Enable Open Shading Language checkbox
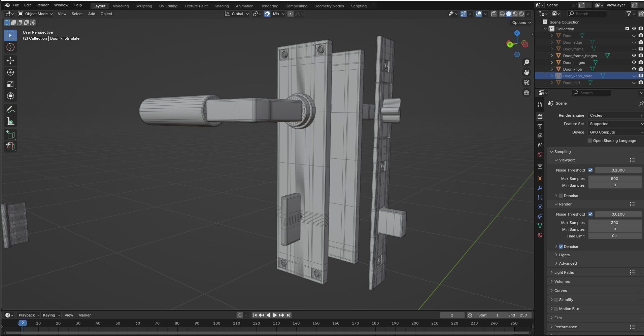Image resolution: width=644 pixels, height=336 pixels. [590, 141]
